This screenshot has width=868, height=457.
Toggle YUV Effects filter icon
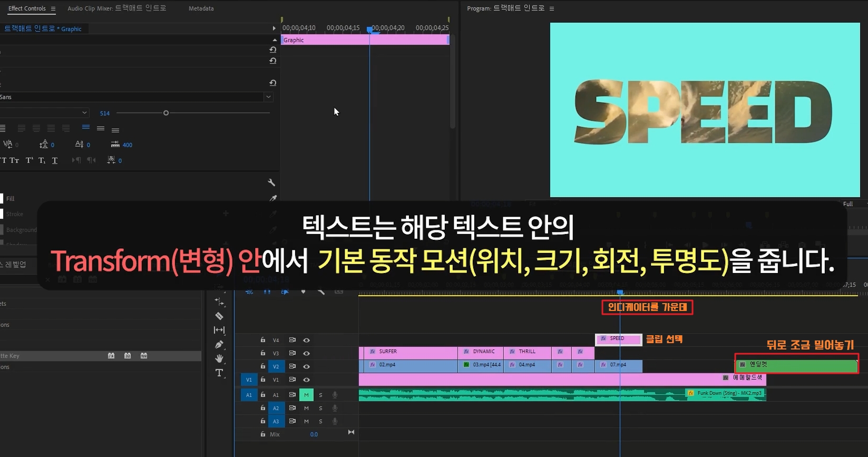tap(144, 356)
